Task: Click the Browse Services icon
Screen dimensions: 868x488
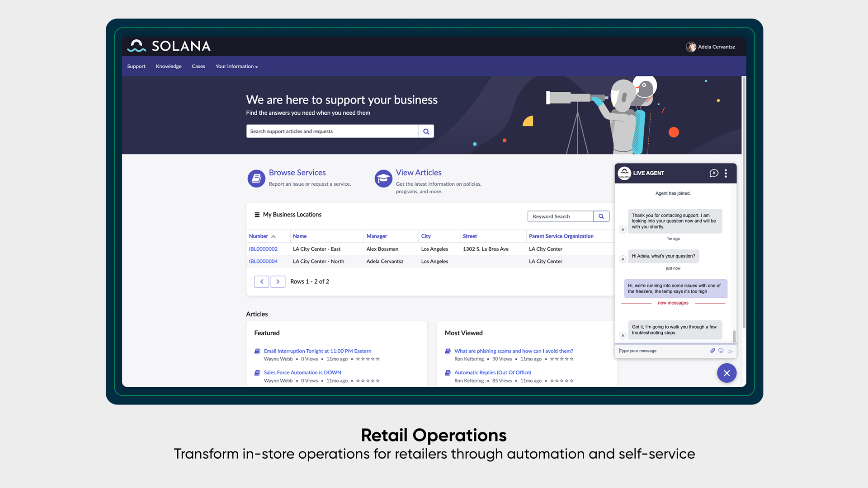Action: (x=256, y=178)
